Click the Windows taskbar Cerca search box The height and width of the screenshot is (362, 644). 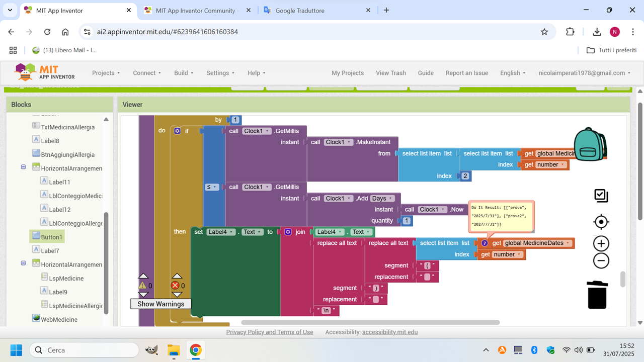[84, 350]
